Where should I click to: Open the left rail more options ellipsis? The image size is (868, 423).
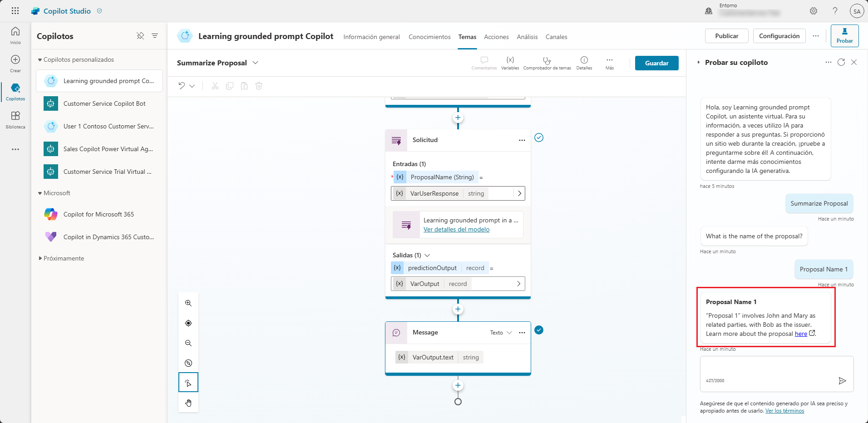click(15, 149)
